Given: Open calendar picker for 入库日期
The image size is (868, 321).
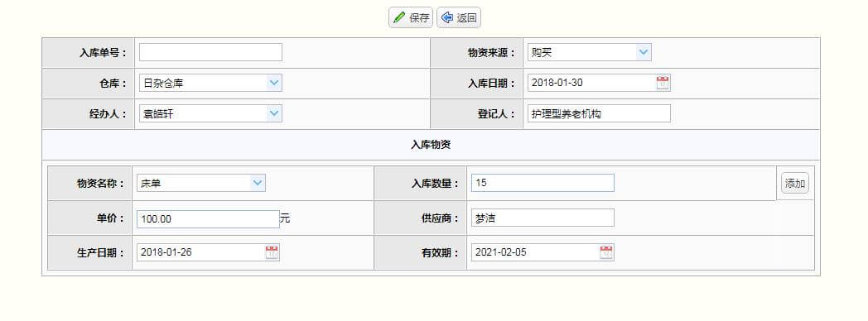Looking at the screenshot, I should 663,83.
